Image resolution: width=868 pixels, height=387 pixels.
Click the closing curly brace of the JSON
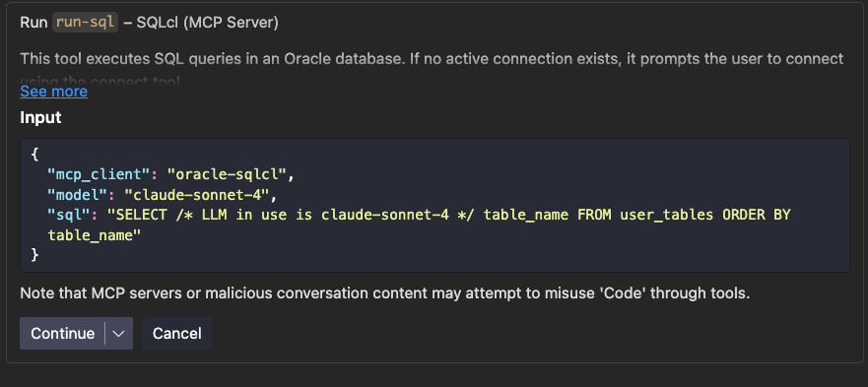[x=34, y=255]
